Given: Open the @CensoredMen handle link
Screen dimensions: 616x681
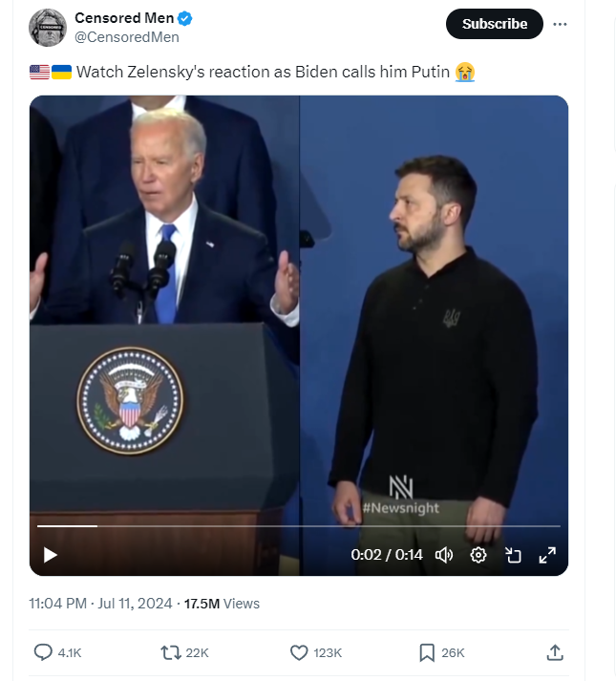Looking at the screenshot, I should [126, 37].
